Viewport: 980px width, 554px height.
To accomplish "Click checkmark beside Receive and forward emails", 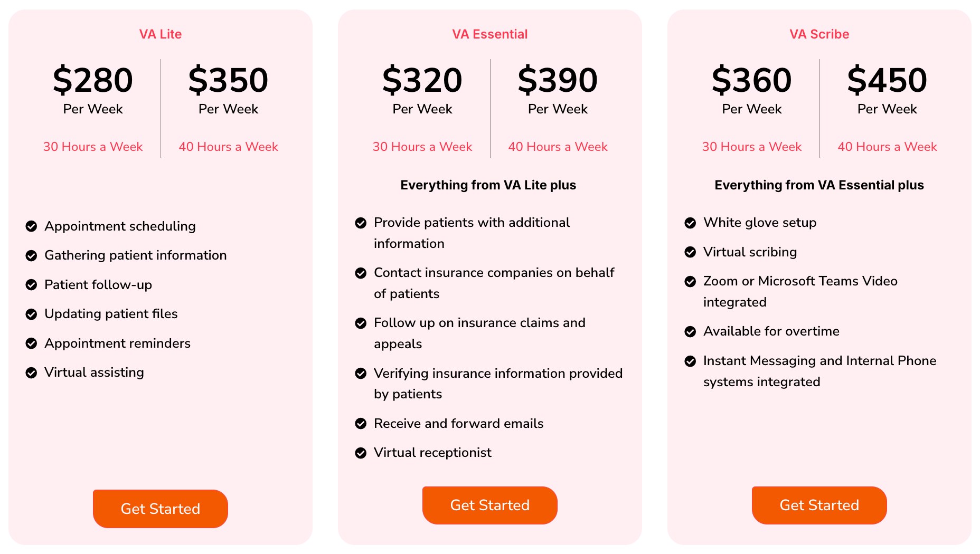I will (361, 424).
